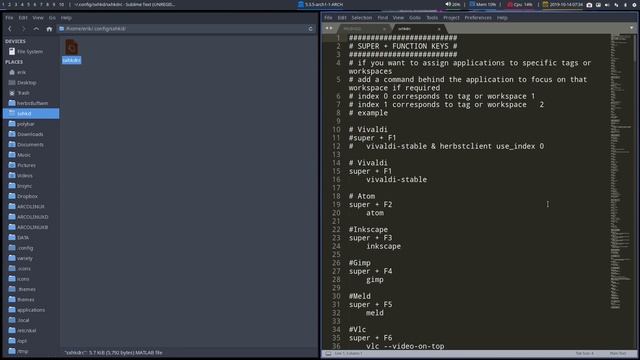Image resolution: width=640 pixels, height=360 pixels.
Task: Open File menu in file manager
Action: point(9,18)
